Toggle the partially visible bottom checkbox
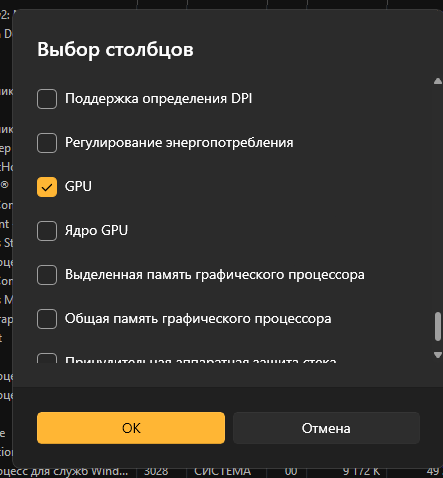The image size is (443, 478). (47, 358)
